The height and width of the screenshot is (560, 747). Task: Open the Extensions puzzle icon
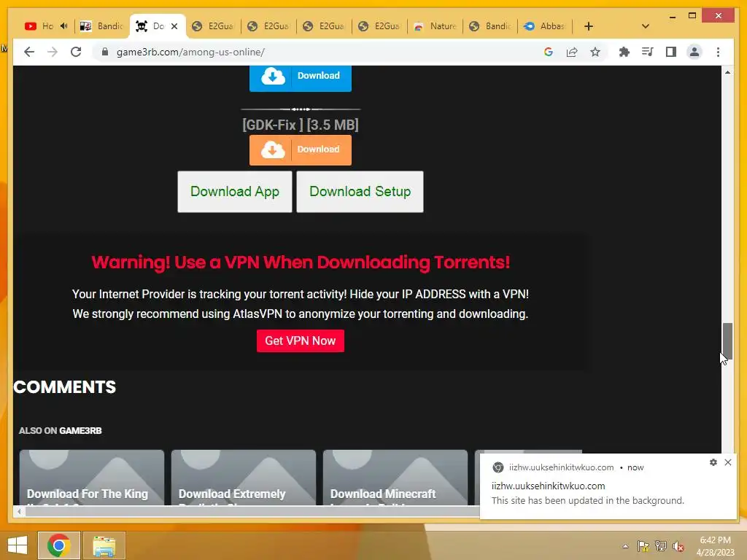[x=624, y=52]
